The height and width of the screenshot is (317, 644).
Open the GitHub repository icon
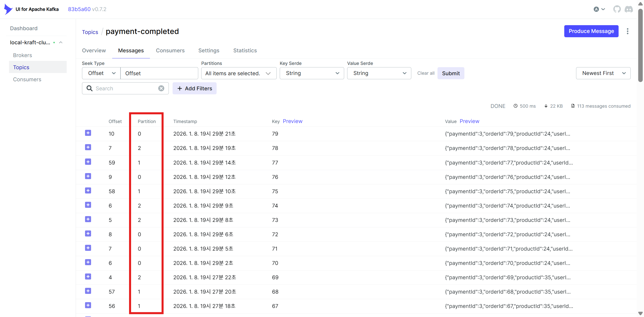pos(617,9)
